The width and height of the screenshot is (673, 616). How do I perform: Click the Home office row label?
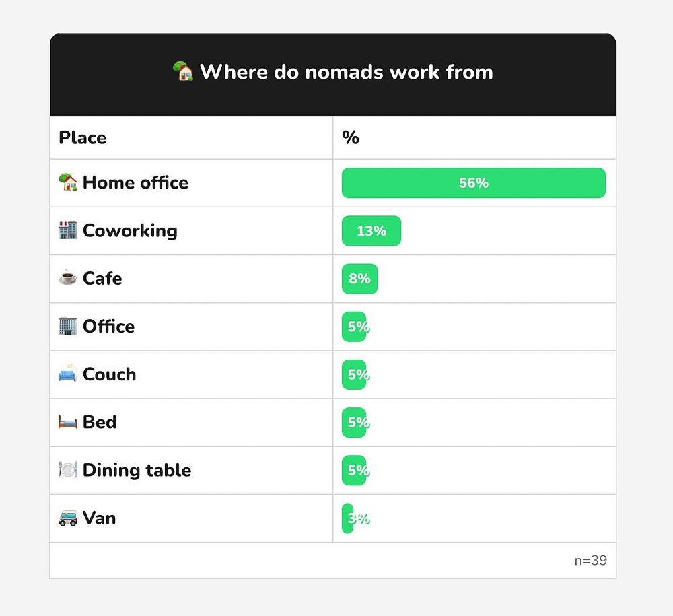click(135, 182)
